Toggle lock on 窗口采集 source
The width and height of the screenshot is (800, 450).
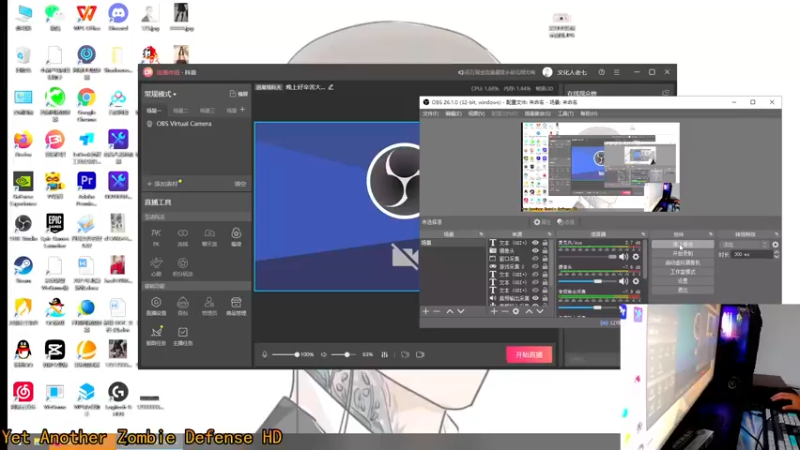[x=545, y=259]
